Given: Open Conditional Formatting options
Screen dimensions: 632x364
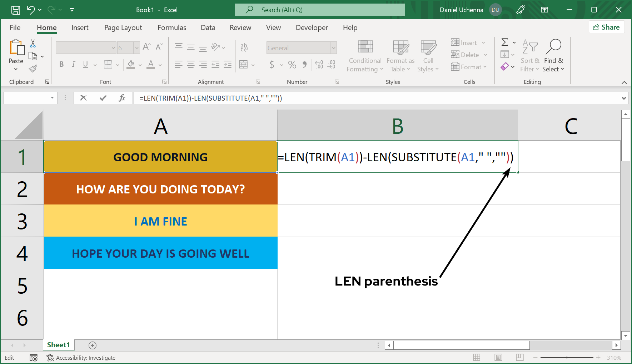Looking at the screenshot, I should pyautogui.click(x=364, y=56).
